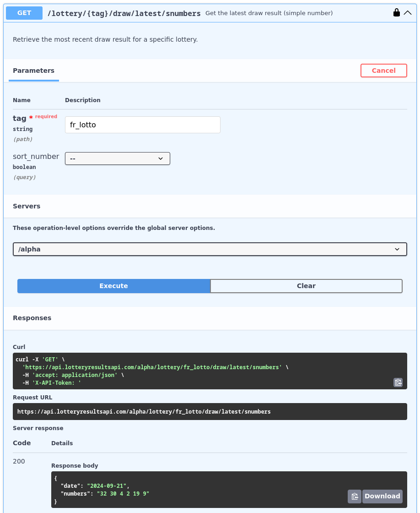Open the /alpha servers dropdown
The width and height of the screenshot is (420, 513).
point(210,249)
